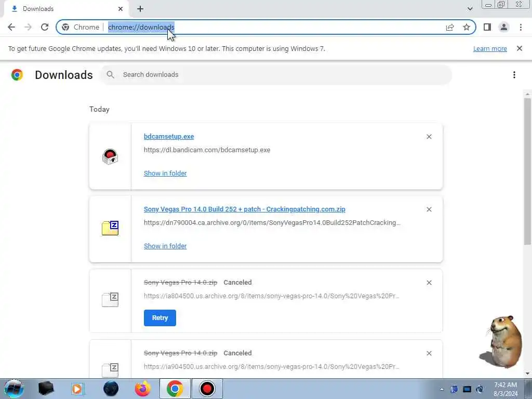Reload the Downloads page
532x399 pixels.
pos(45,27)
